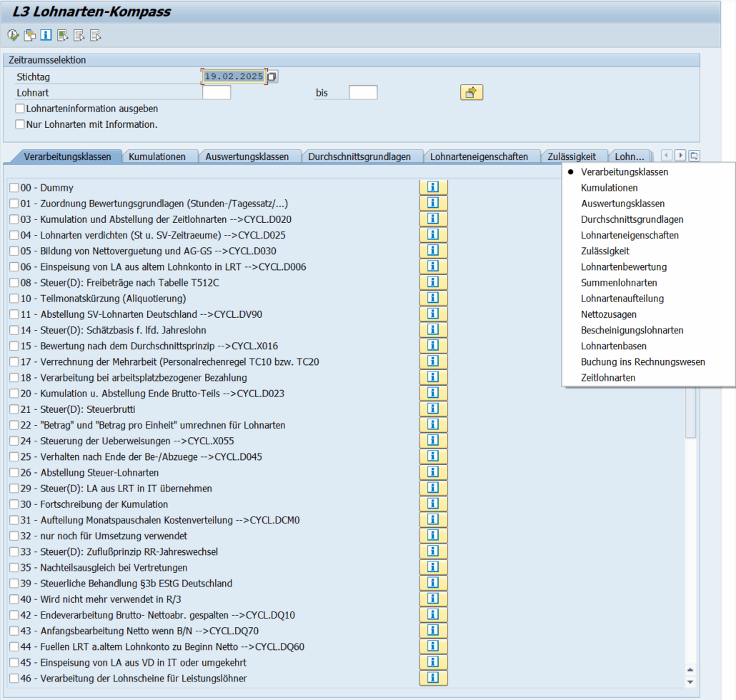Pick Zeitlohnarten from the tab menu
Viewport: 736px width, 700px height.
608,378
